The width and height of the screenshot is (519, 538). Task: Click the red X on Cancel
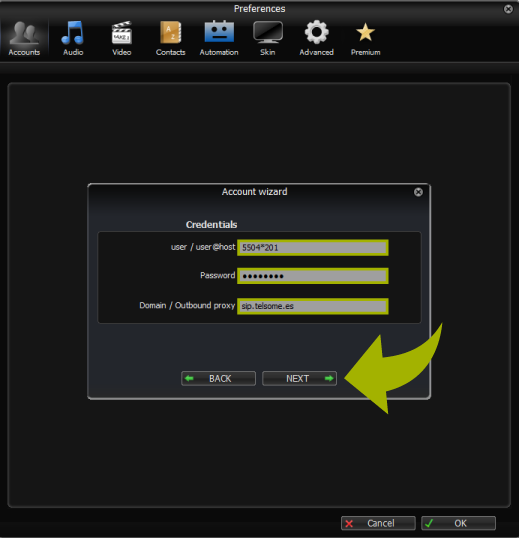[349, 524]
